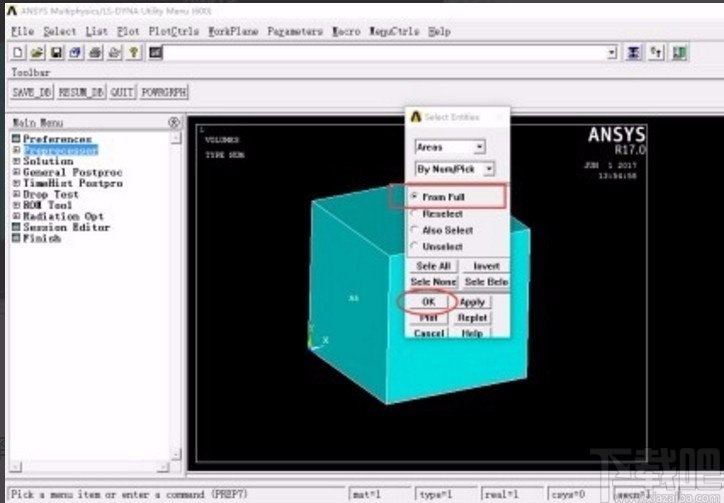Open the WorkPlane menu

pyautogui.click(x=233, y=31)
